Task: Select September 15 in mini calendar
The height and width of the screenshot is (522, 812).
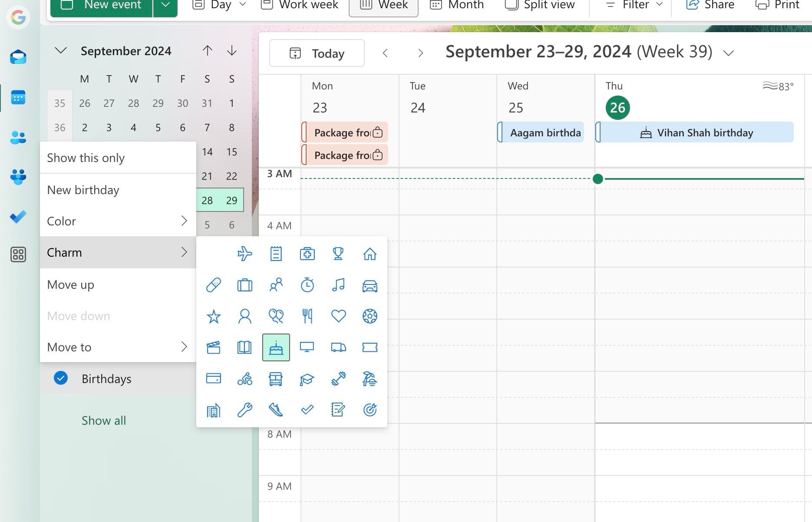Action: pos(231,152)
